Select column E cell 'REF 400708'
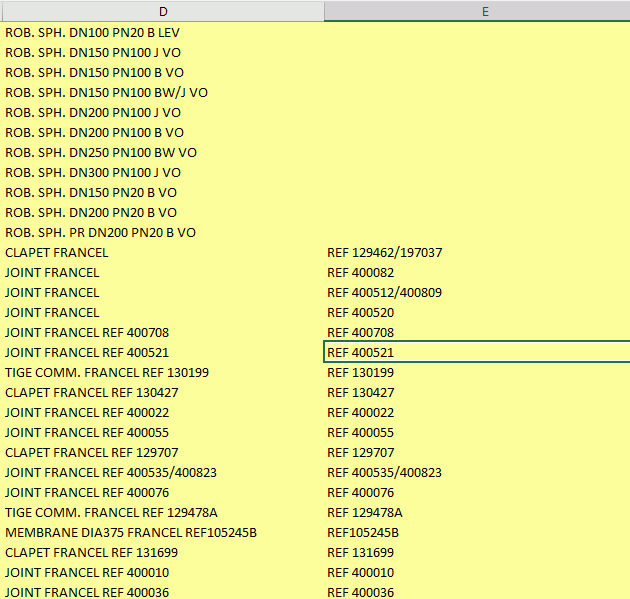 coord(477,333)
